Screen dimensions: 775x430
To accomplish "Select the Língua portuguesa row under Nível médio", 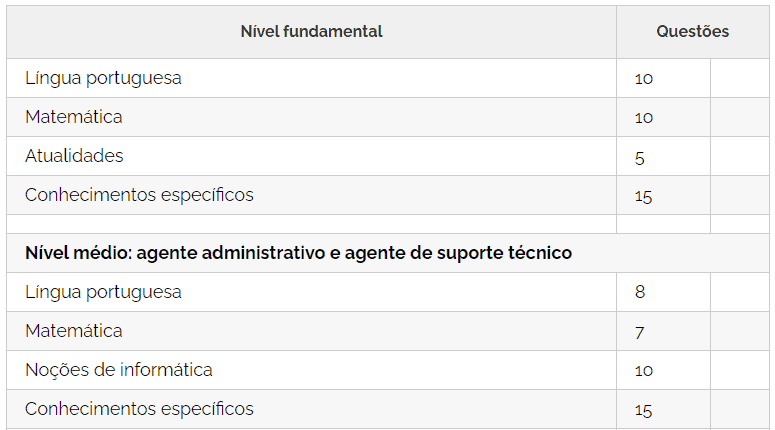I will 388,292.
